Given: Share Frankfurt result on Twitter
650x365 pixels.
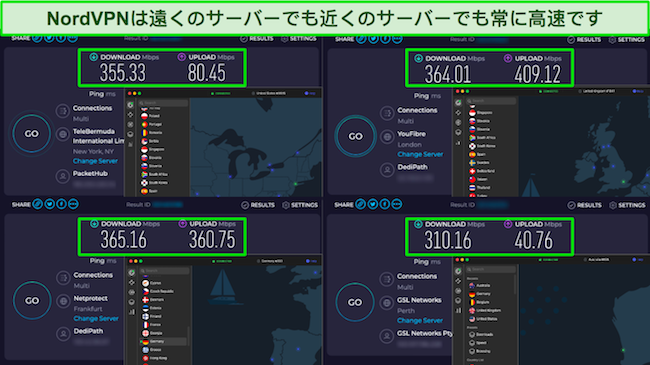Looking at the screenshot, I should pyautogui.click(x=50, y=204).
